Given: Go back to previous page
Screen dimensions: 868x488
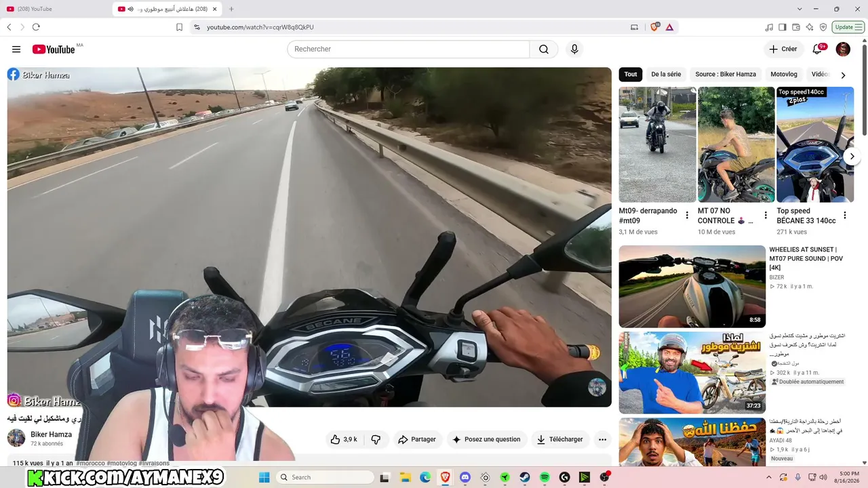Looking at the screenshot, I should coord(9,27).
